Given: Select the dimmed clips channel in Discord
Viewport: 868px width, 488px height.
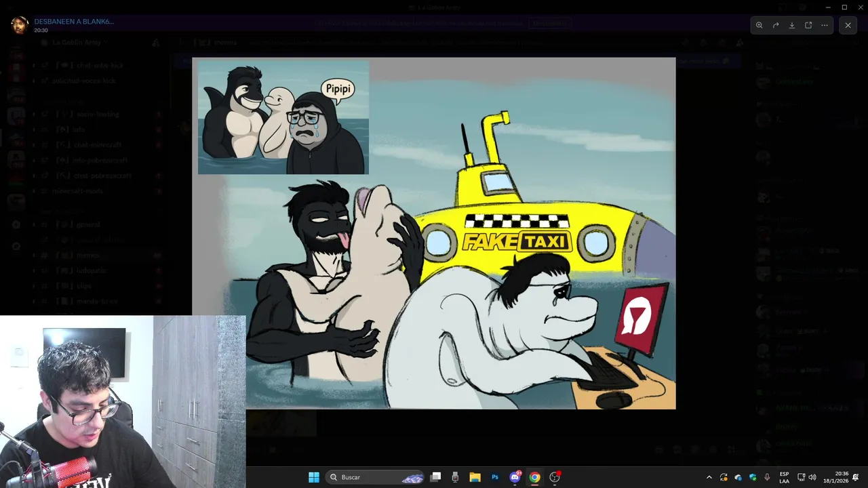Looking at the screenshot, I should (98, 285).
